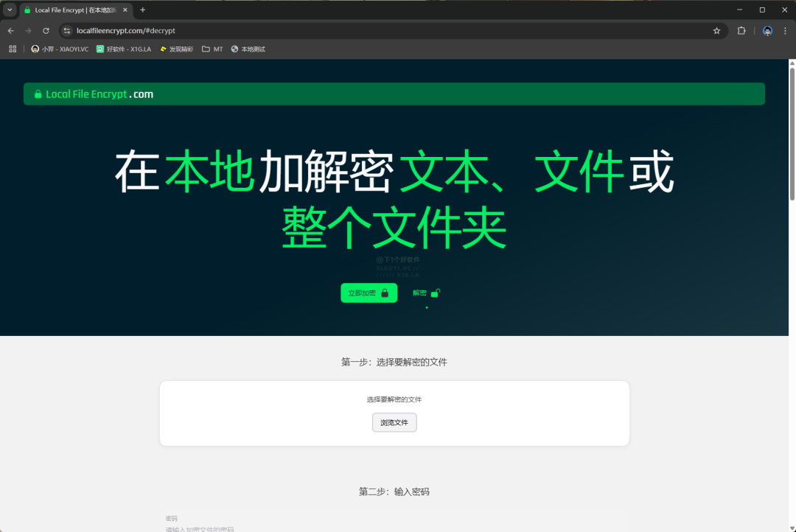The width and height of the screenshot is (796, 532).
Task: Minimize the browser window
Action: tap(740, 10)
